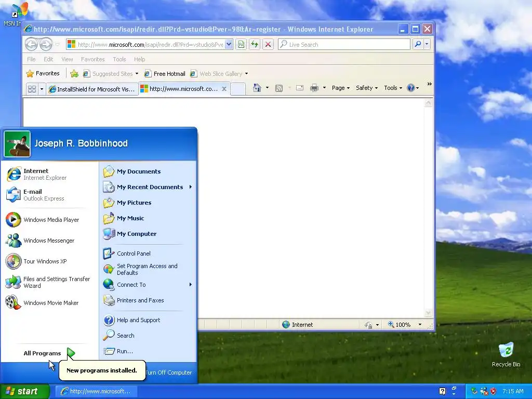Viewport: 532px width, 399px height.
Task: Click in the Live Search box
Action: point(344,44)
